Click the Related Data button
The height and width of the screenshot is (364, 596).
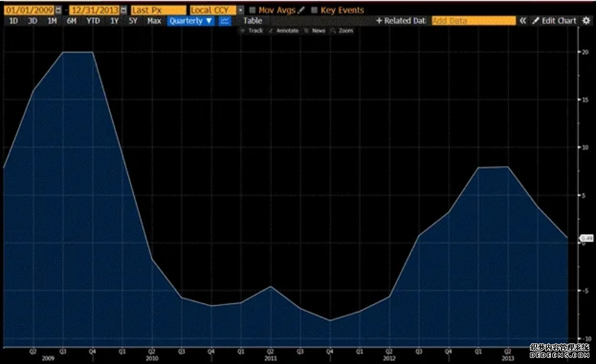[401, 21]
